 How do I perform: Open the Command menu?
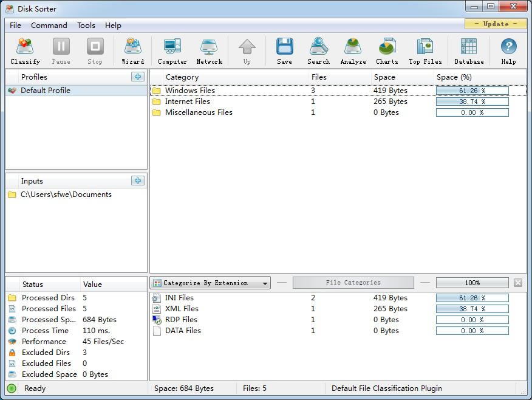pos(49,26)
